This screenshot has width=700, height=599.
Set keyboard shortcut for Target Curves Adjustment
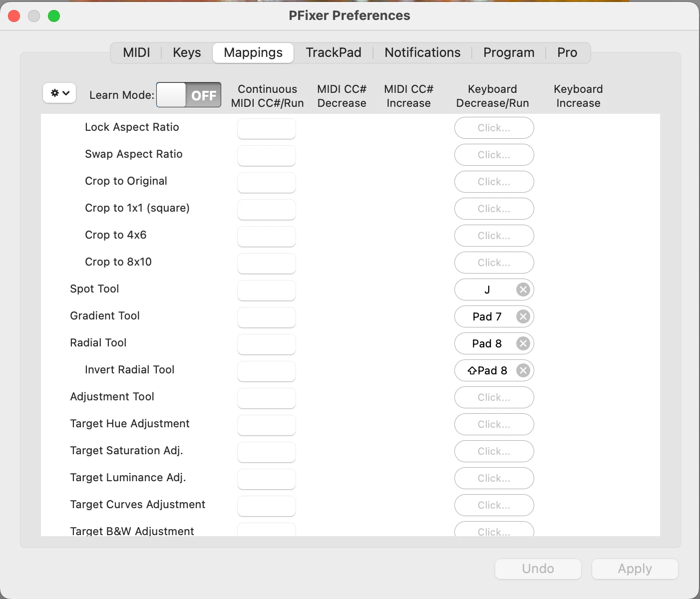pyautogui.click(x=494, y=505)
